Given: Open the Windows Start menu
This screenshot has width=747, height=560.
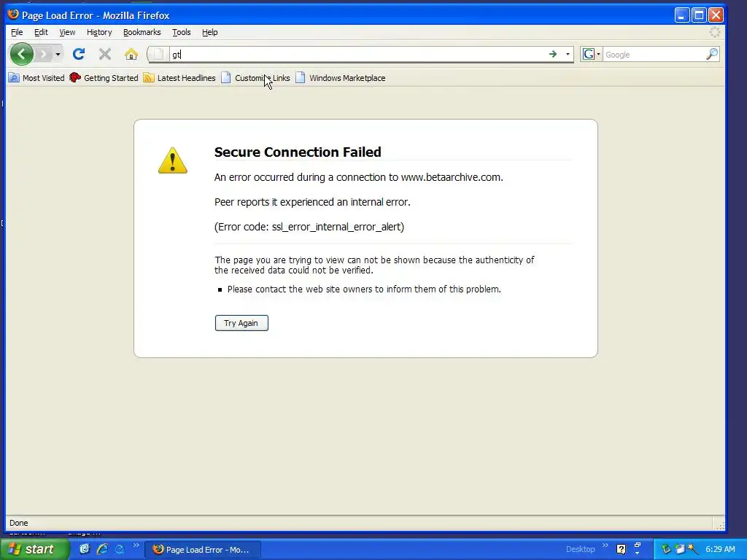Looking at the screenshot, I should 34,549.
